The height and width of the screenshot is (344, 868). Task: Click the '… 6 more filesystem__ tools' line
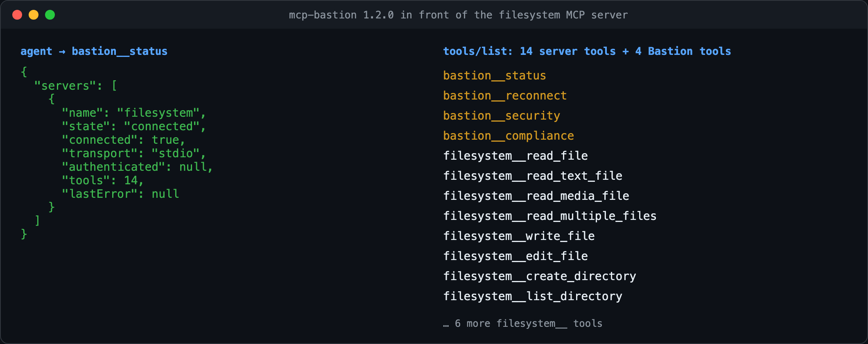point(522,324)
